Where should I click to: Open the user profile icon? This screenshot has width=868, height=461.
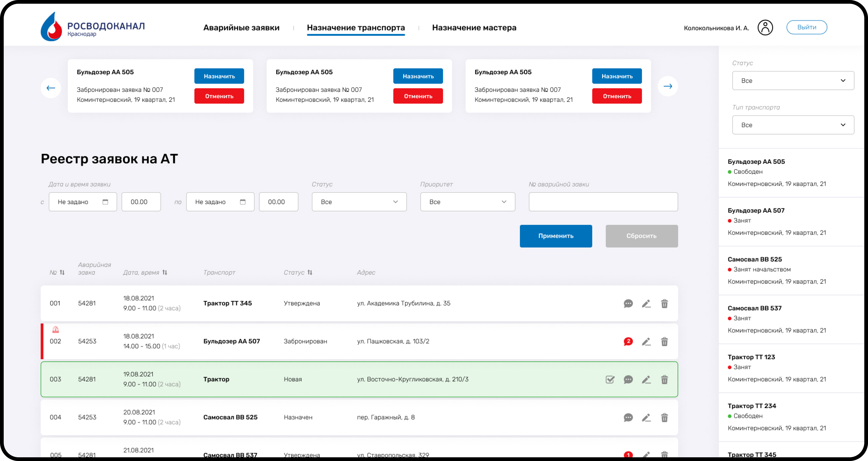765,28
